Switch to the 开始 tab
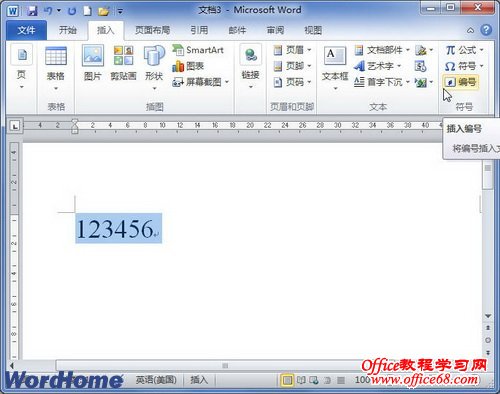This screenshot has width=500, height=394. tap(68, 30)
